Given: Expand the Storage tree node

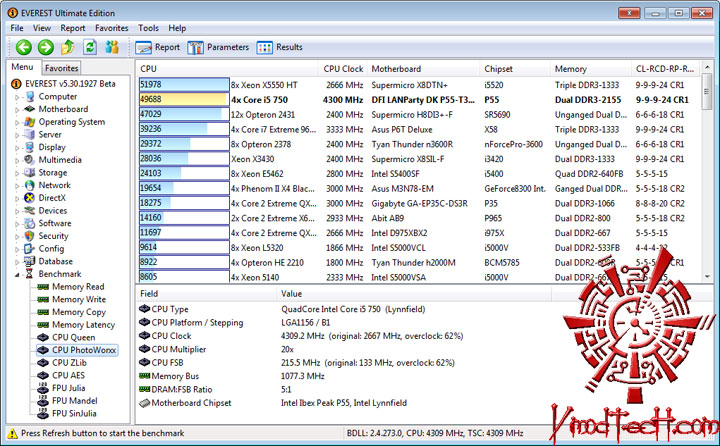Looking at the screenshot, I should pyautogui.click(x=17, y=173).
